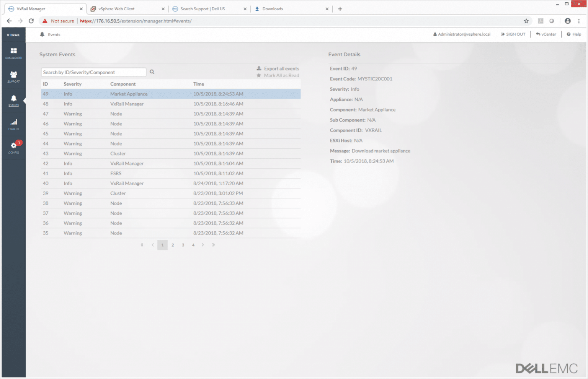Go to events page 4
Image resolution: width=588 pixels, height=379 pixels.
tap(193, 245)
